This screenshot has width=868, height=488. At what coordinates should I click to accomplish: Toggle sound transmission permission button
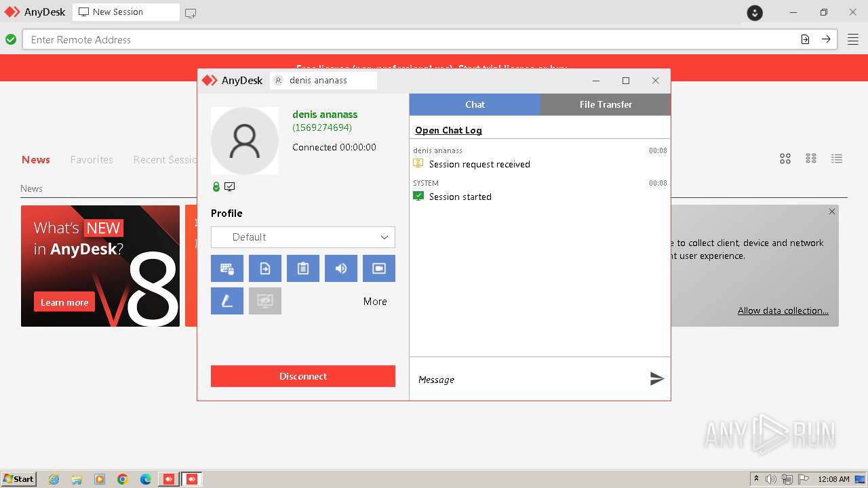(341, 268)
